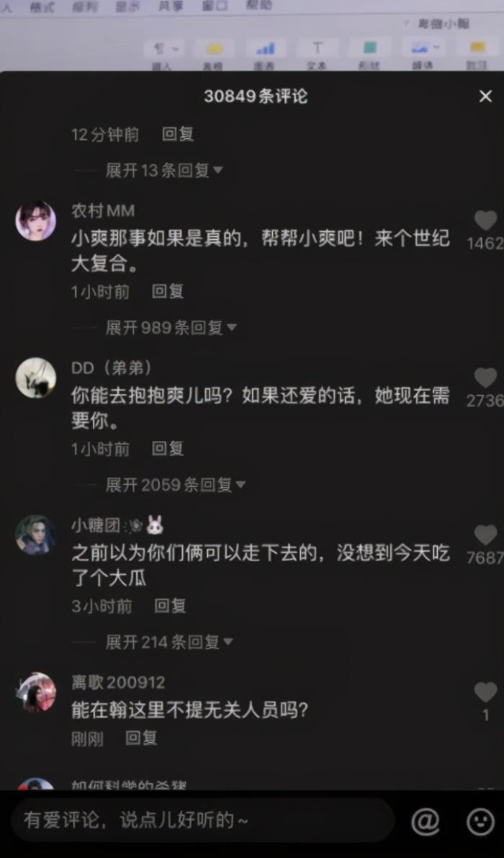Like 小糖团's comment with heart icon
504x858 pixels.
point(485,535)
